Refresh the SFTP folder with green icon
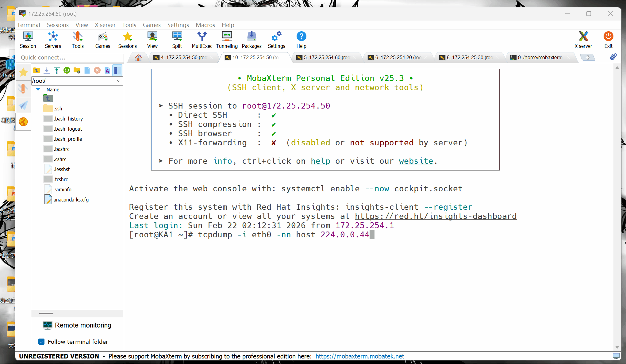 (x=67, y=71)
